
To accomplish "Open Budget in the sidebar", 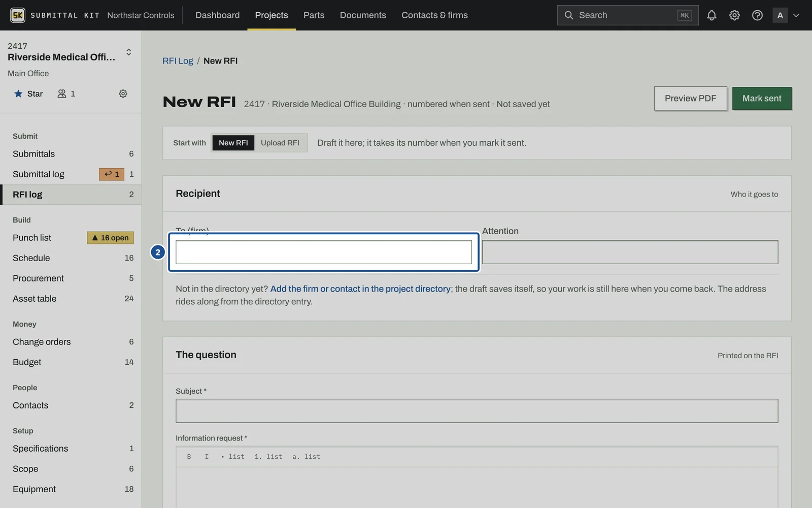I will [x=71, y=362].
